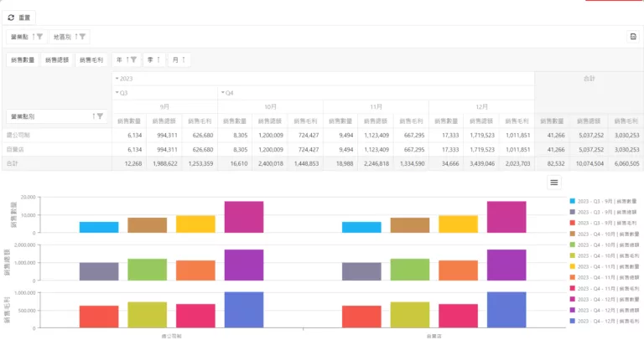
Task: Collapse the Q4 quarter column group
Action: pyautogui.click(x=222, y=92)
